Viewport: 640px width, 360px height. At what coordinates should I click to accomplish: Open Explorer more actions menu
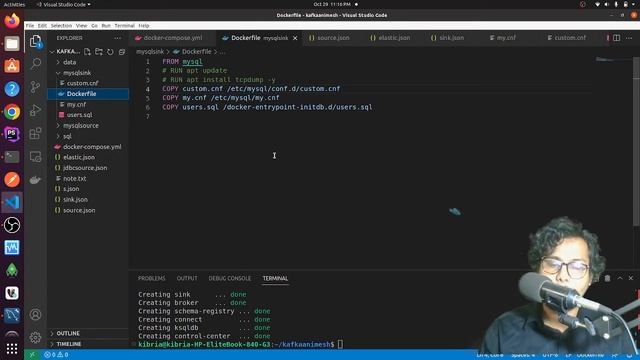pos(118,38)
